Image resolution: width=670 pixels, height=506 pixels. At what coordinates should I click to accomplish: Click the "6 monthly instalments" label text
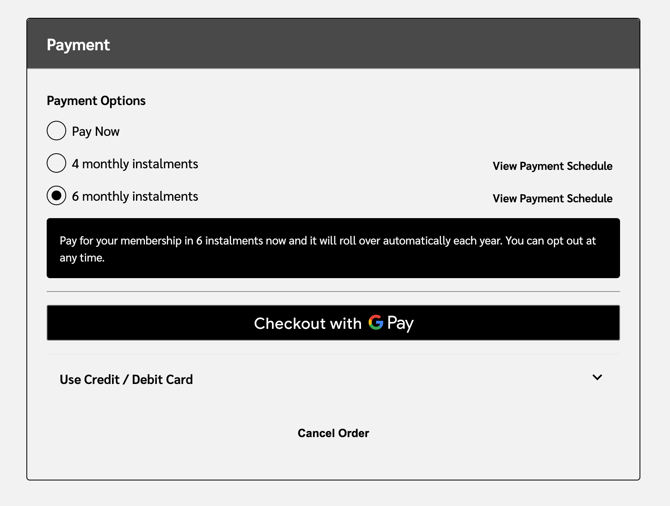[x=135, y=196]
